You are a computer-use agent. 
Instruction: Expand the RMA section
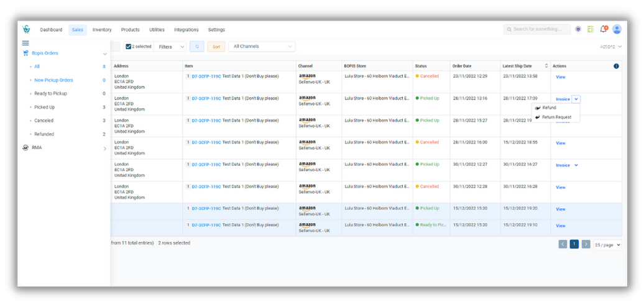pos(104,149)
